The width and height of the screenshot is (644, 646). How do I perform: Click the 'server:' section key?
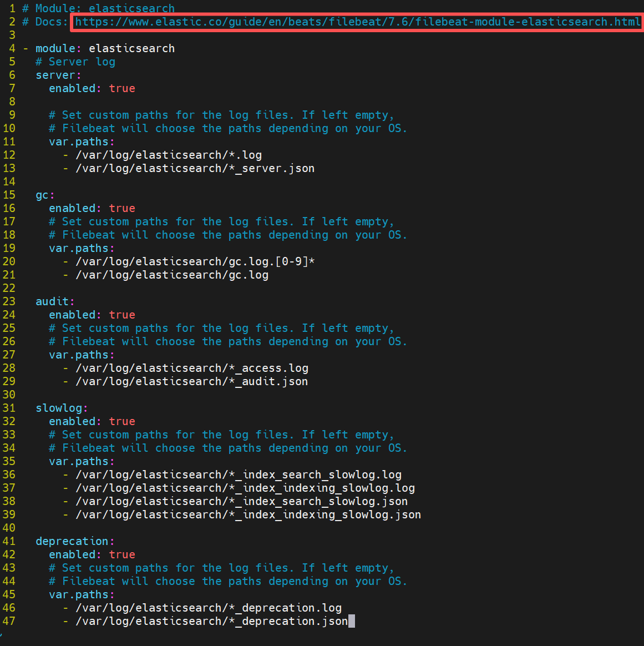(58, 75)
